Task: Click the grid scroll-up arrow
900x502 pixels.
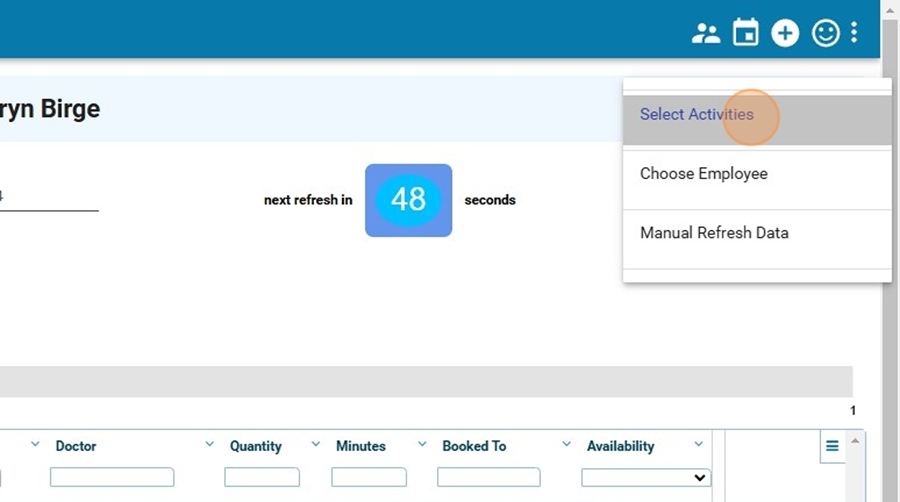Action: (855, 441)
